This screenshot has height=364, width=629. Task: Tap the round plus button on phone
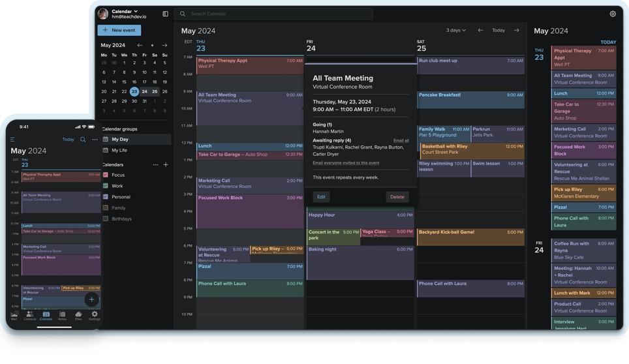coord(91,299)
